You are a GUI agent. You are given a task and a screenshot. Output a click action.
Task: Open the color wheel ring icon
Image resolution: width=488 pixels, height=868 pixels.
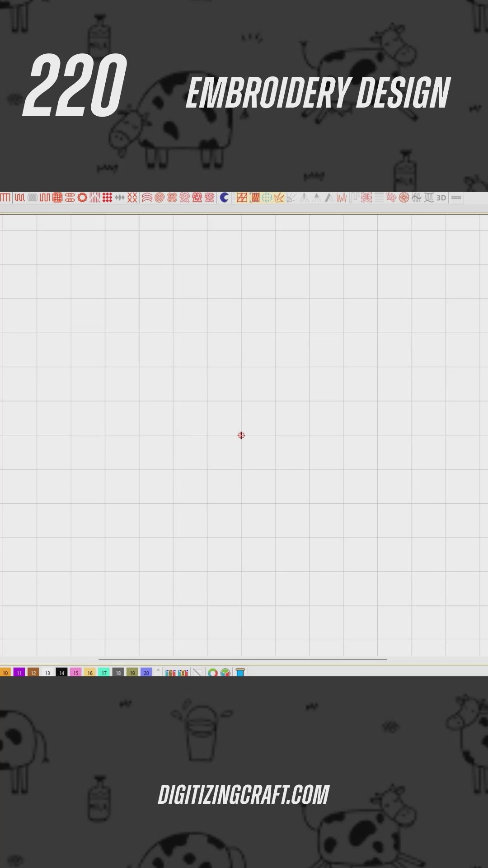click(x=212, y=673)
